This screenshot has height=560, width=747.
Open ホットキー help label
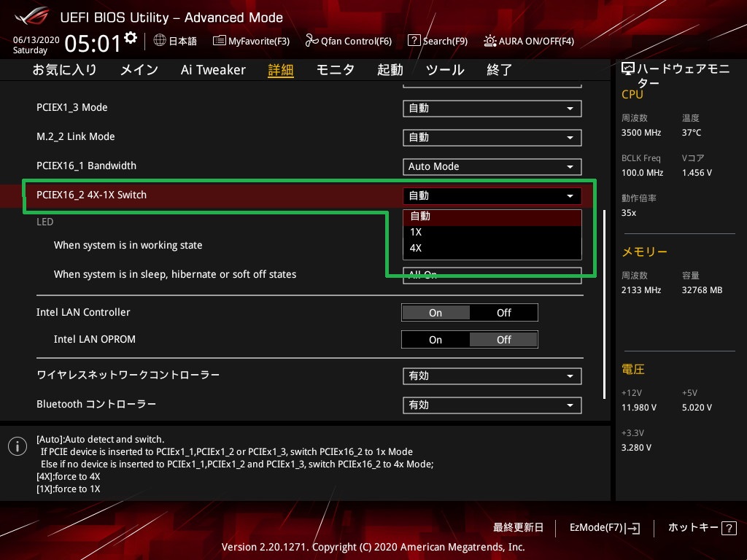coord(693,528)
